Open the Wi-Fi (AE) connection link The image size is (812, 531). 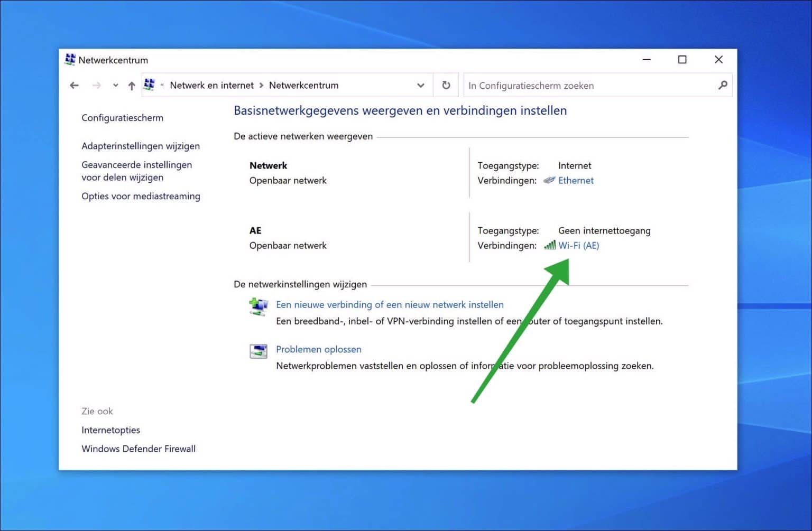578,246
